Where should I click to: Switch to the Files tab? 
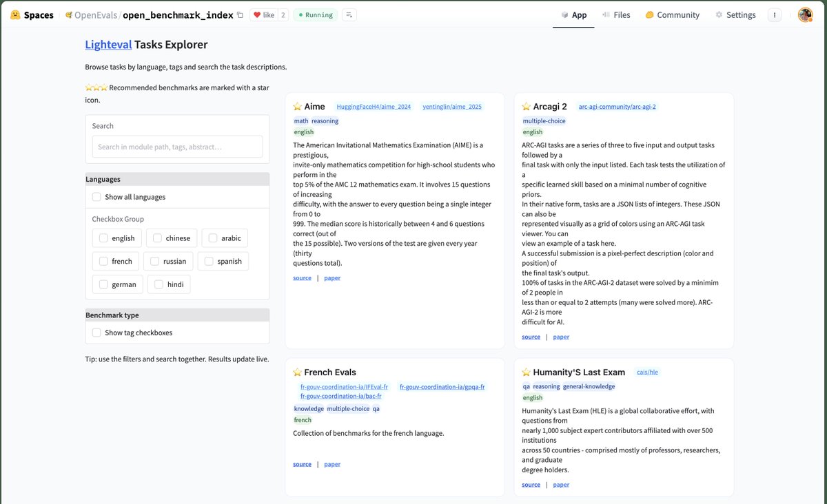(616, 14)
